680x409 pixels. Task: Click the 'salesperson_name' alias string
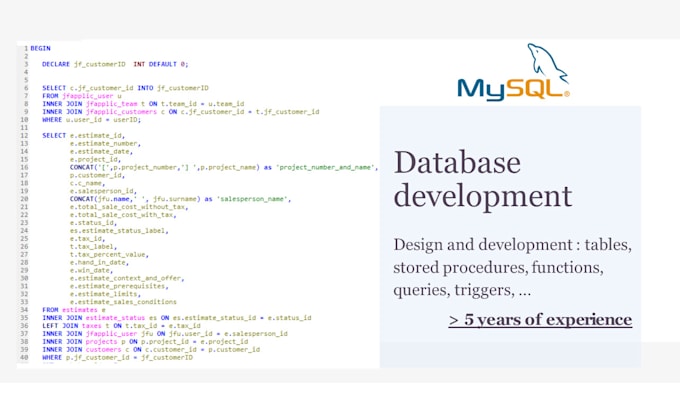click(252, 199)
